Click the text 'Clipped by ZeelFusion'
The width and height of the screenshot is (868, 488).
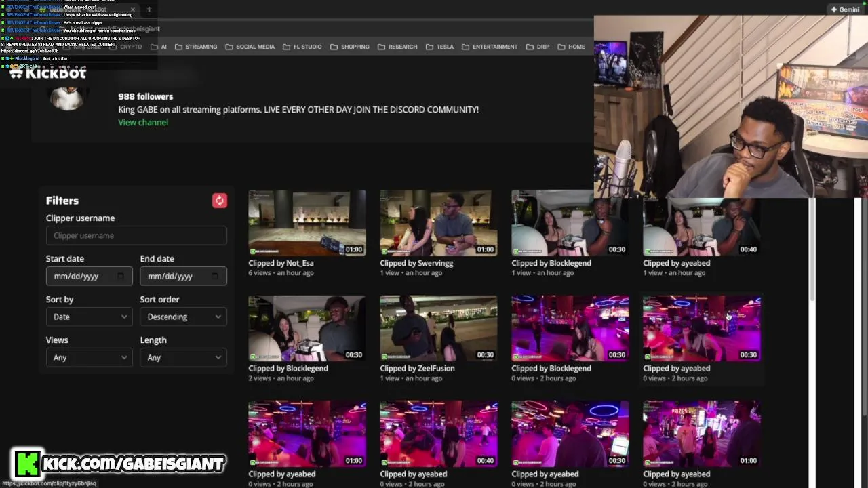pyautogui.click(x=417, y=368)
